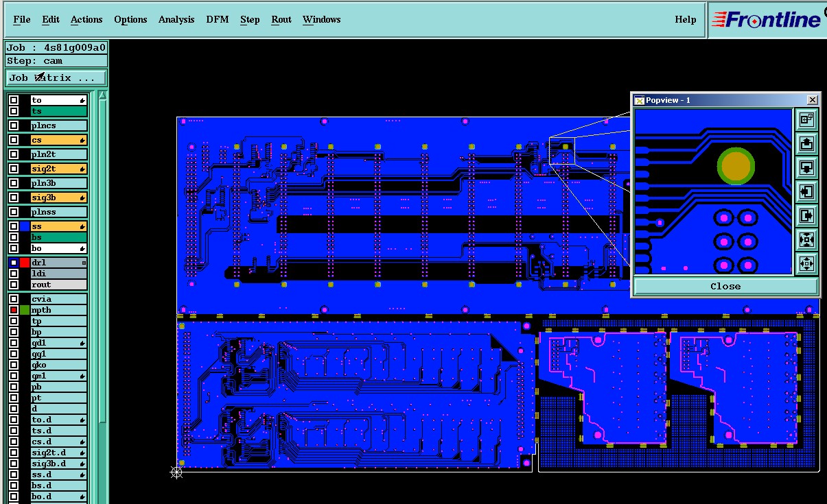Screen dimensions: 827x504
Task: Click the affected-layer mark on the sig3b row
Action: [x=82, y=198]
